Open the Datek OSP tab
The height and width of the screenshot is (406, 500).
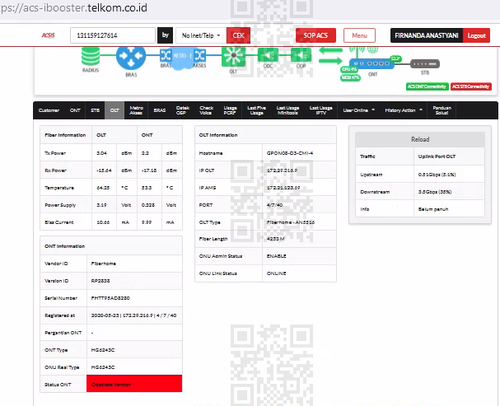point(183,110)
